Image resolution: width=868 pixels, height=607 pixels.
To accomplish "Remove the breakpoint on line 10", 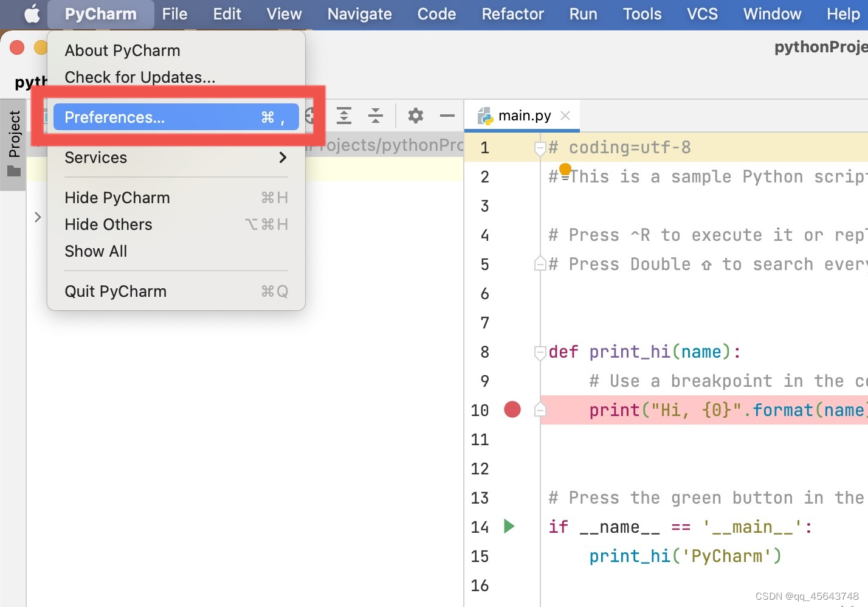I will [x=512, y=410].
